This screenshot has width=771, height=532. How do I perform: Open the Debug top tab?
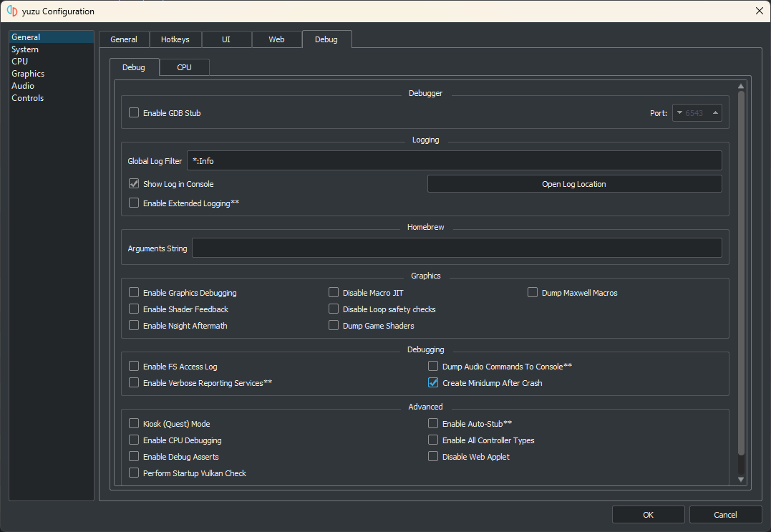tap(326, 39)
